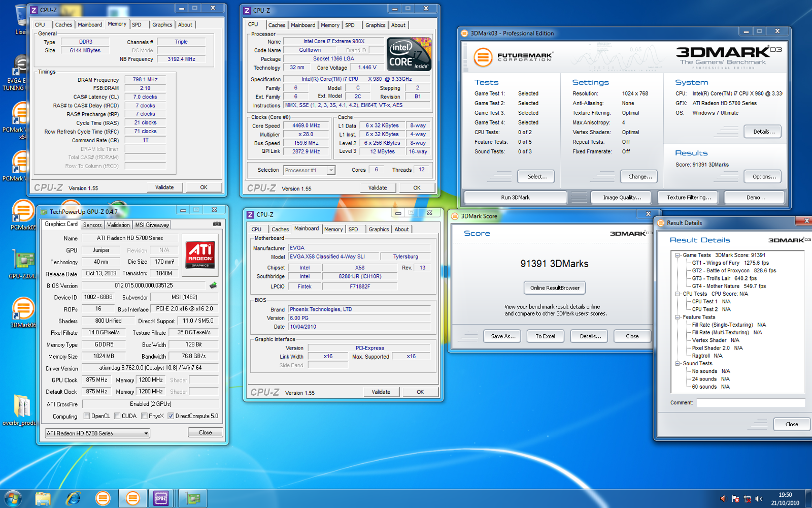
Task: Click the Result Details window title icon
Action: [661, 223]
